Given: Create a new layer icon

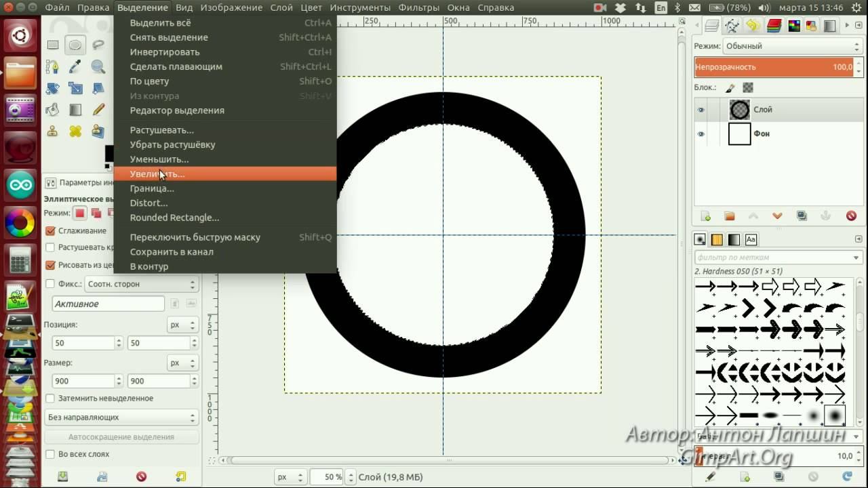Looking at the screenshot, I should [x=705, y=216].
